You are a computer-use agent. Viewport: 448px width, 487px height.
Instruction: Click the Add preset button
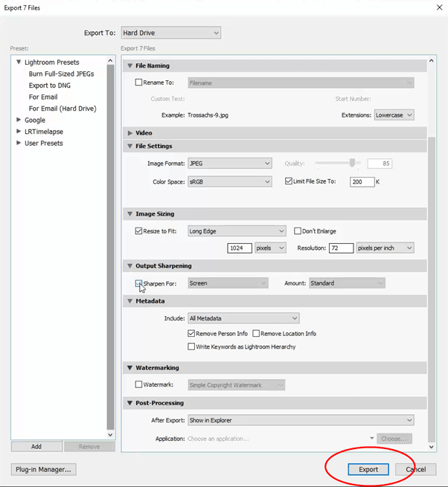click(36, 446)
